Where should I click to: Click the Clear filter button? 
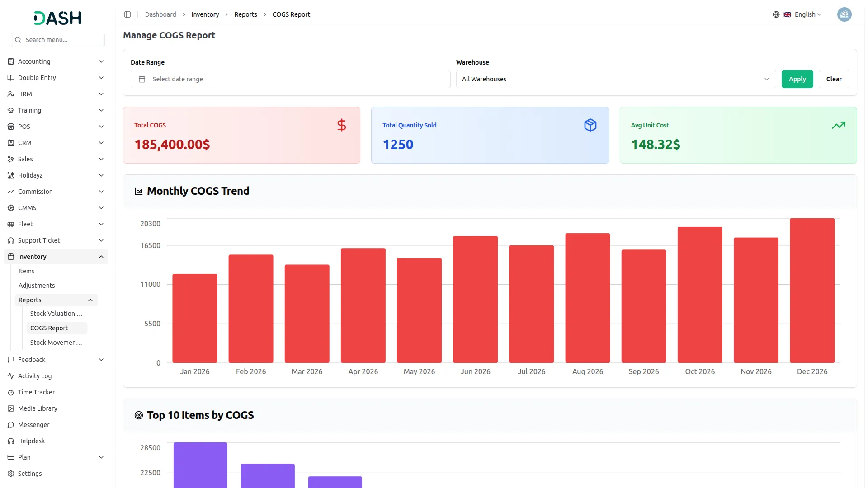coord(833,79)
